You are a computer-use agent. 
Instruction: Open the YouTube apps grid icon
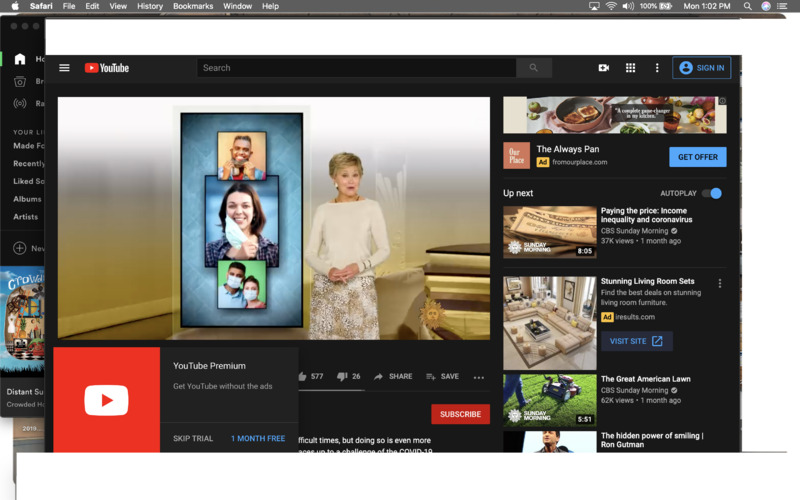(630, 68)
